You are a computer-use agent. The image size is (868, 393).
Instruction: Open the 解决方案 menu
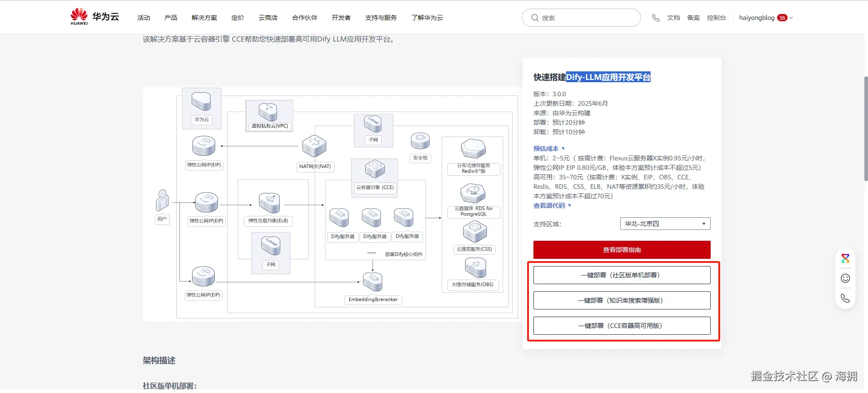[x=204, y=18]
